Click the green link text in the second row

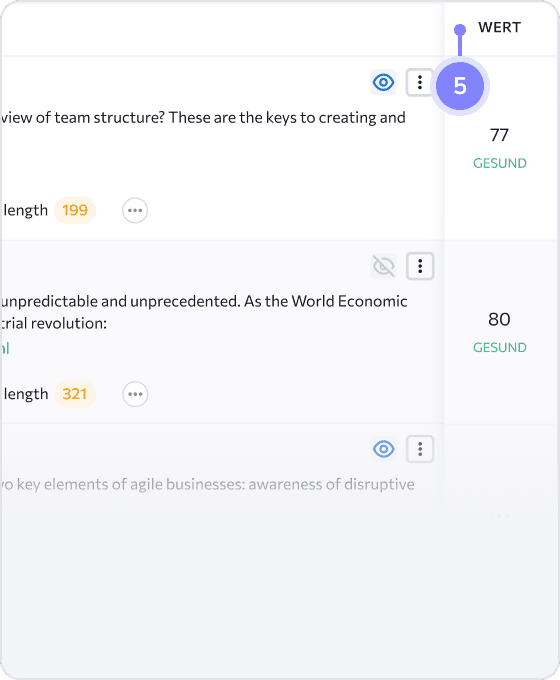click(x=5, y=348)
